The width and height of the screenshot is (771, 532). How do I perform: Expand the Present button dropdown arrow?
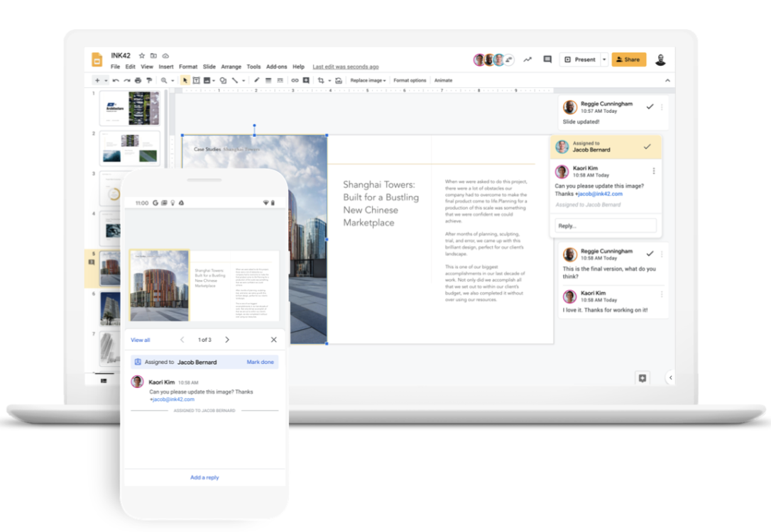click(604, 60)
